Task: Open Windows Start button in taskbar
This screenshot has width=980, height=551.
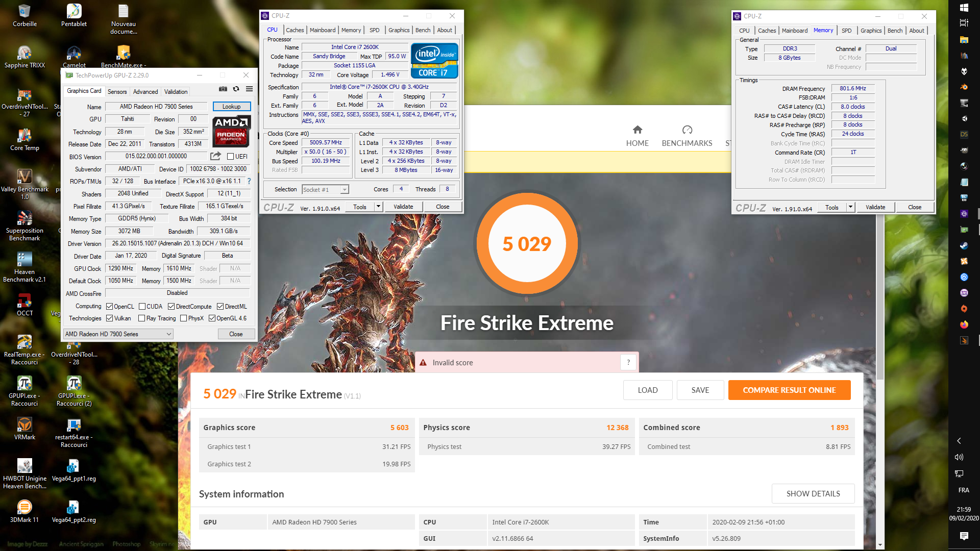Action: 964,8
